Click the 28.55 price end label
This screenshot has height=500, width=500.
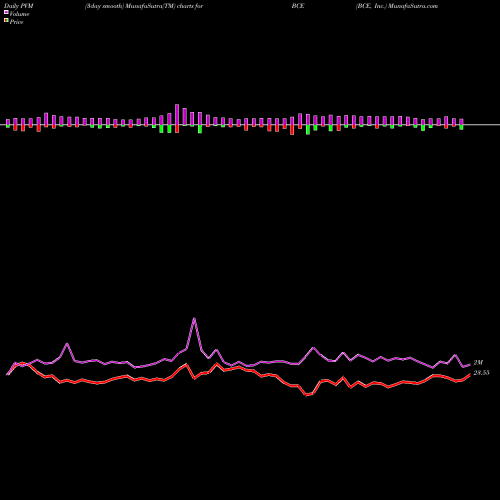(481, 373)
